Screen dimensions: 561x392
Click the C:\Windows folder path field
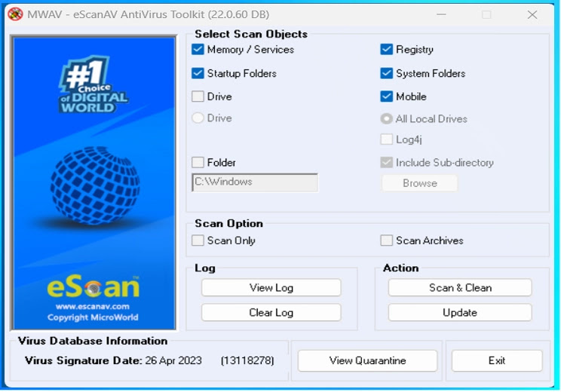point(255,182)
